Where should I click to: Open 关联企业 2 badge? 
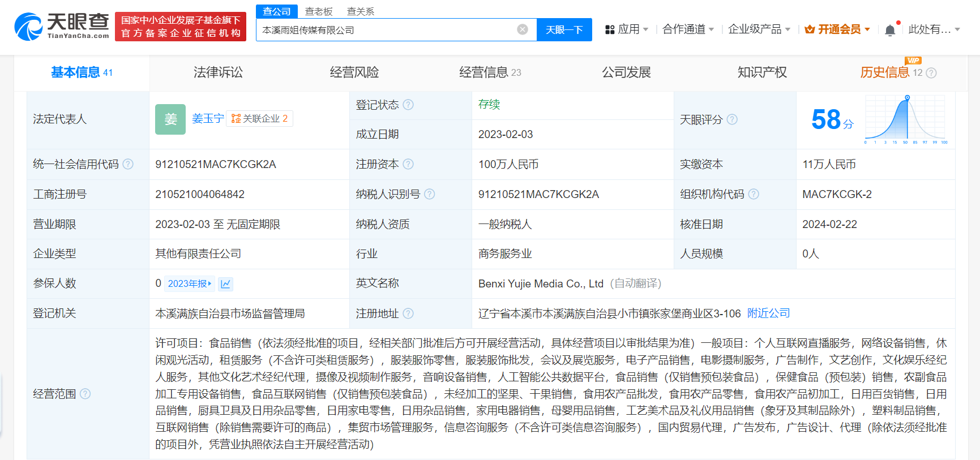pos(259,119)
